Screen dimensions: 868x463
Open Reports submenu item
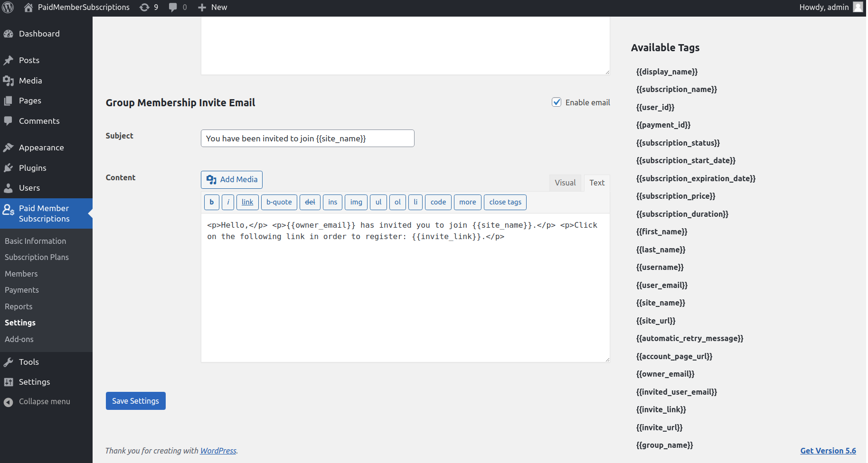(19, 306)
